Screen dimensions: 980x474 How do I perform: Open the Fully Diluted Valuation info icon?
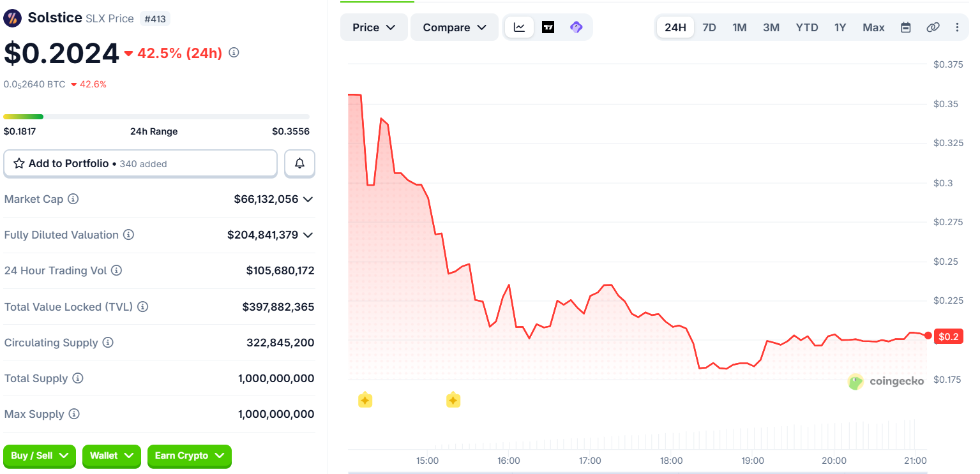(129, 235)
